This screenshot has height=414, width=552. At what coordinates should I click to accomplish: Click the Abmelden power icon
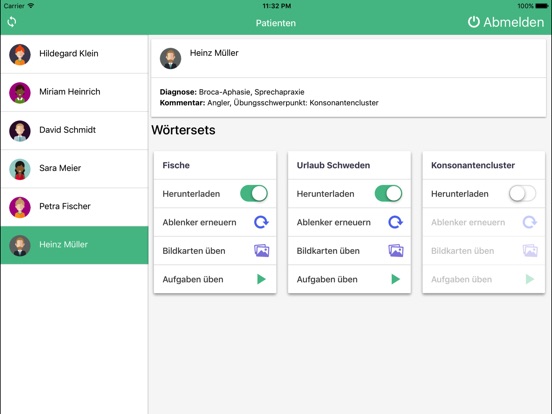473,22
